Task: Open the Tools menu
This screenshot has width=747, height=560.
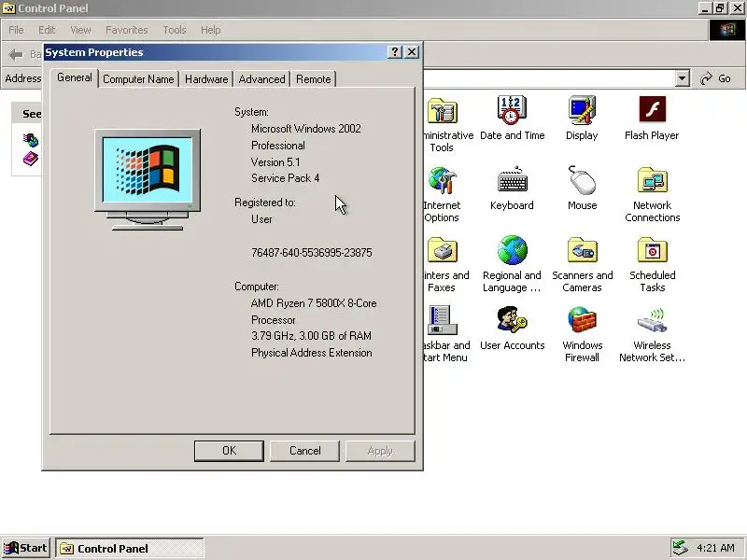Action: (x=175, y=30)
